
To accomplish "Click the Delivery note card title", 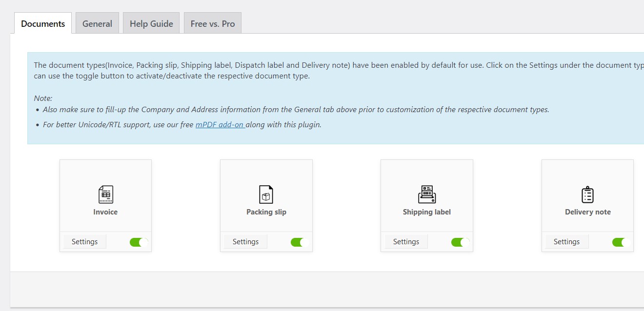I will [x=588, y=212].
